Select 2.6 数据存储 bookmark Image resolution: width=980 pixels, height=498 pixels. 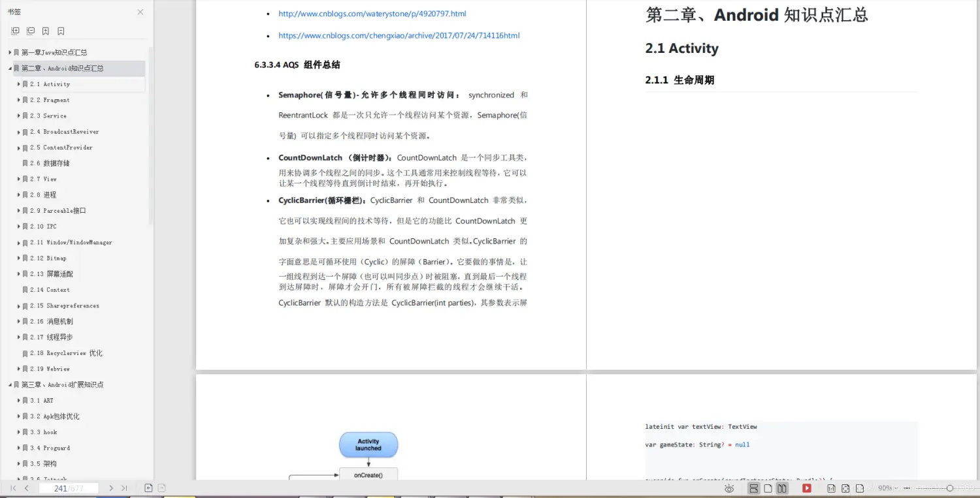[x=50, y=163]
